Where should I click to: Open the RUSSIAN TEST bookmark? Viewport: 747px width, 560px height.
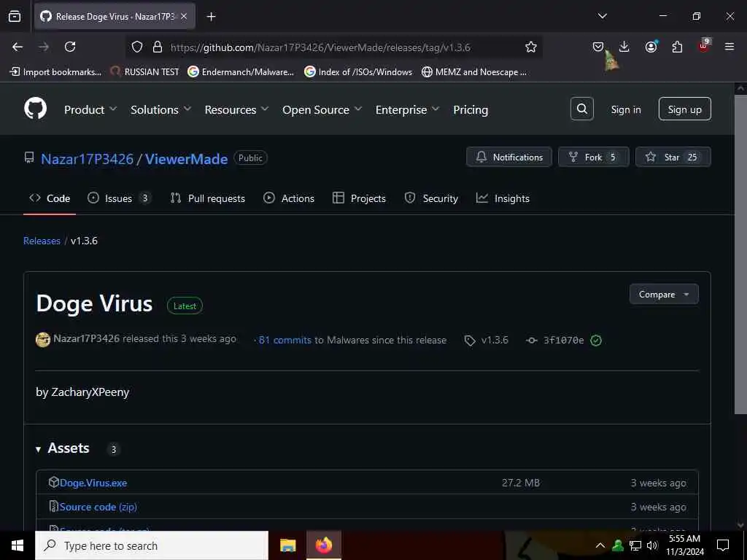(x=145, y=72)
